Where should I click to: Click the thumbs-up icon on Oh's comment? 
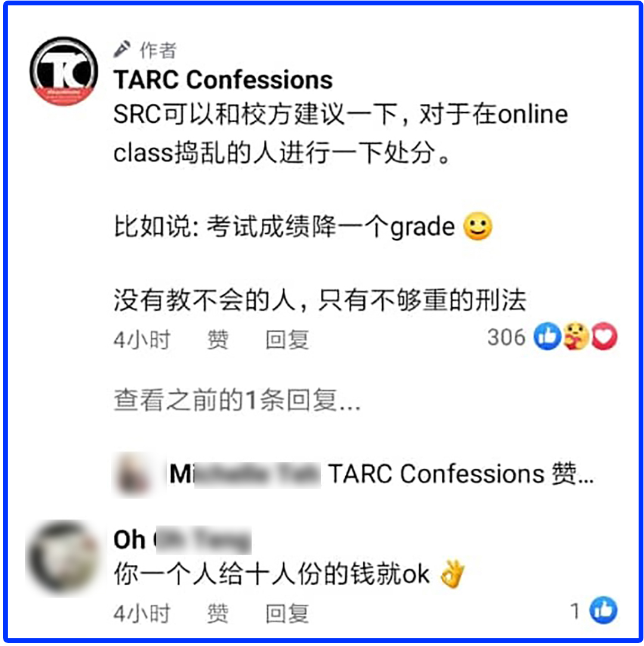click(x=603, y=610)
